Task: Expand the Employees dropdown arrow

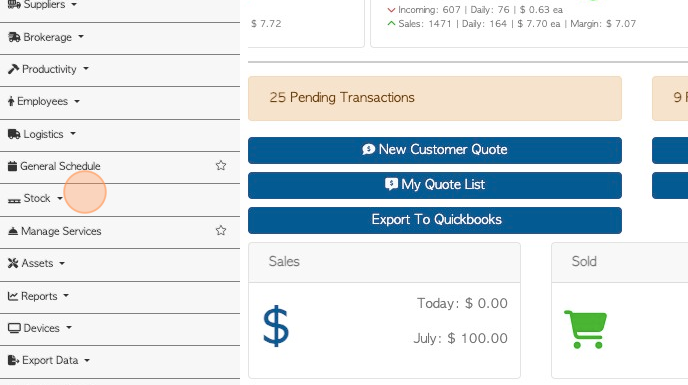Action: pos(77,101)
